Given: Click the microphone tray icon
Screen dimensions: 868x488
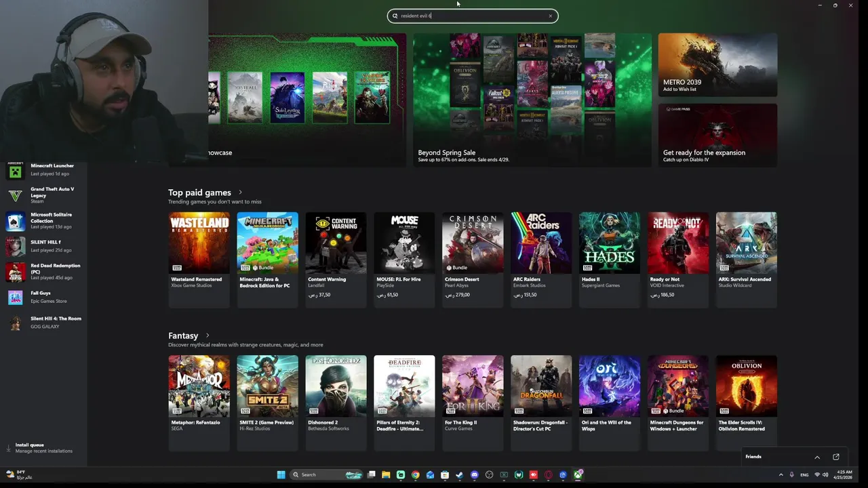Looking at the screenshot, I should pyautogui.click(x=791, y=474).
